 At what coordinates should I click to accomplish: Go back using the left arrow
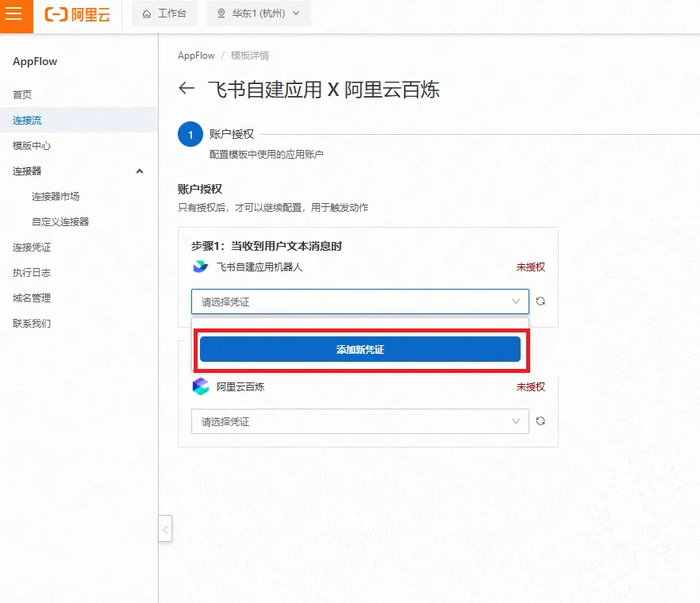click(x=187, y=88)
